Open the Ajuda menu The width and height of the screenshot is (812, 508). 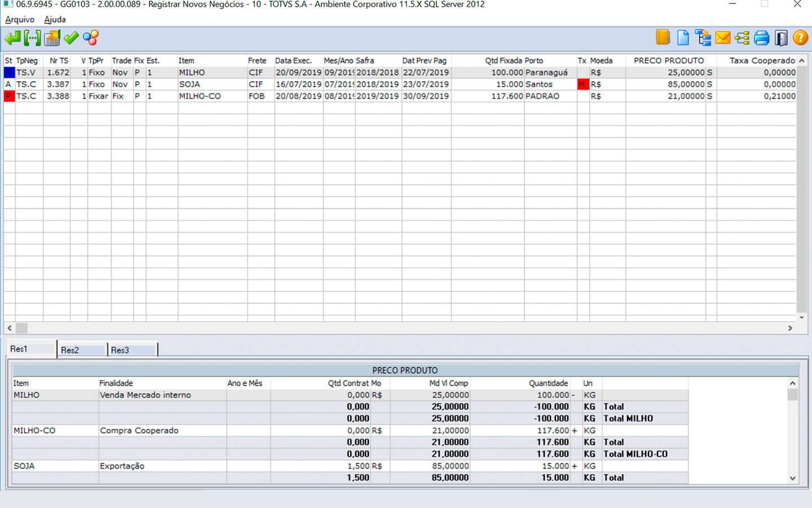(x=55, y=20)
